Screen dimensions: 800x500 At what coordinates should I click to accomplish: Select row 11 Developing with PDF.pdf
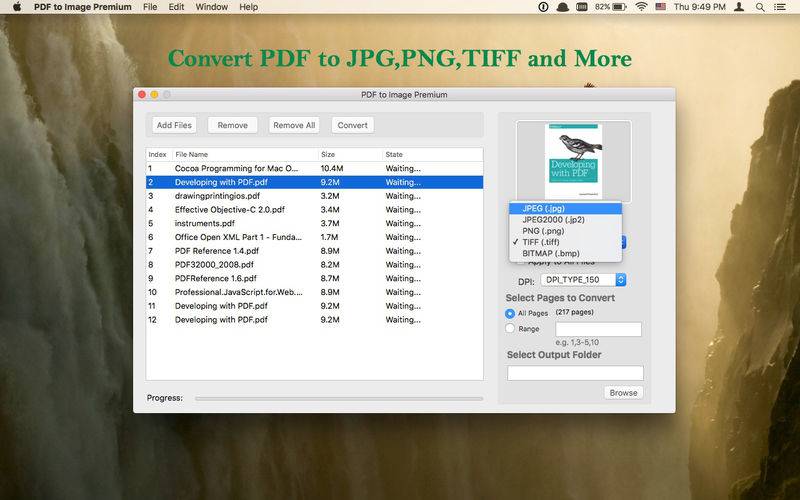point(314,306)
